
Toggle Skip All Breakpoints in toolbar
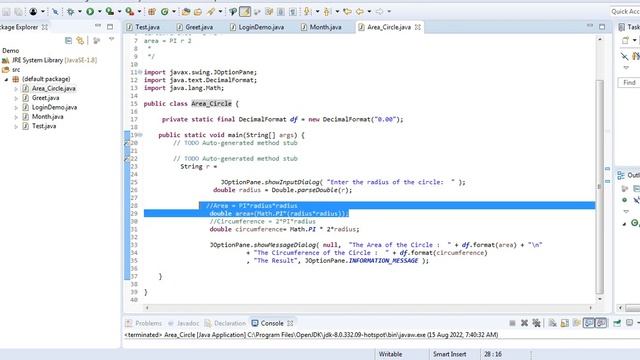point(55,12)
